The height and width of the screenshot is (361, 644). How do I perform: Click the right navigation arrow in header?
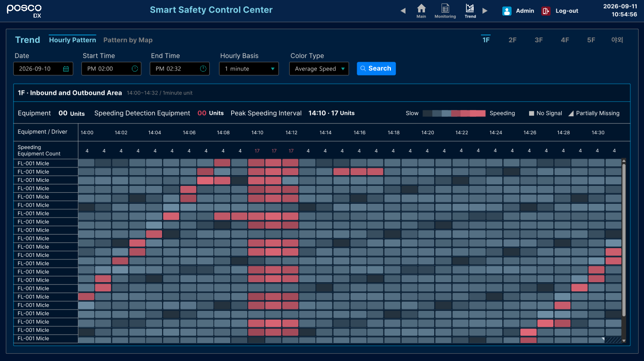coord(485,11)
